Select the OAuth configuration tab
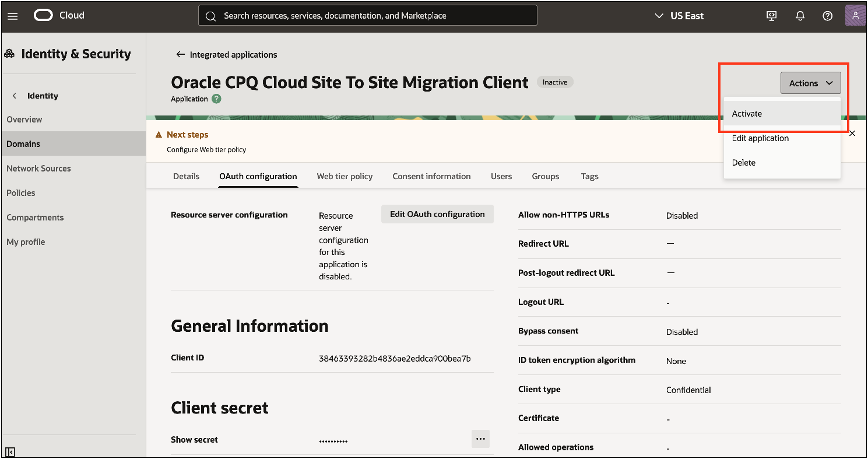This screenshot has width=868, height=459. pos(258,176)
